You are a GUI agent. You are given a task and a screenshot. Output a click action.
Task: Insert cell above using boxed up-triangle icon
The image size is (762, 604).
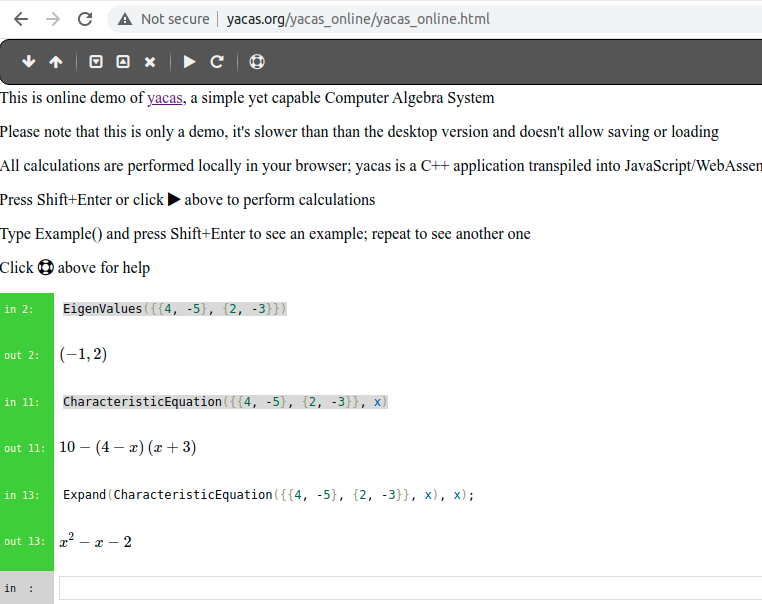coord(123,62)
